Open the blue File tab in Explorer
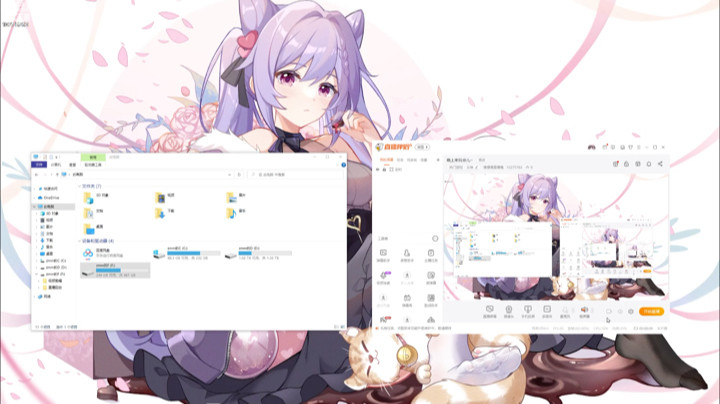Screen dimensions: 720x404 (x=39, y=164)
